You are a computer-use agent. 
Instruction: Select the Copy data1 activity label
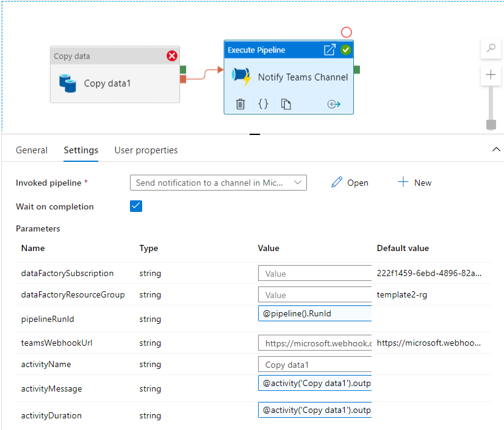(107, 83)
